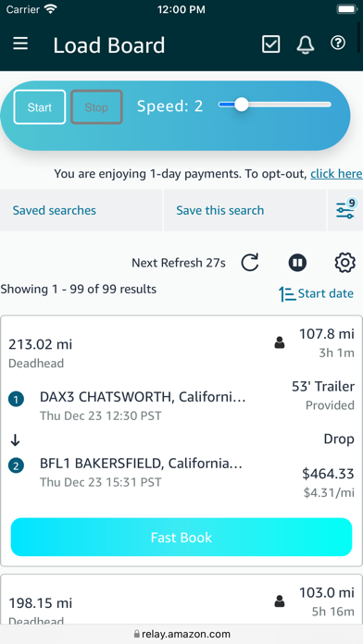Open the hamburger navigation menu
This screenshot has height=644, width=363.
coord(20,43)
